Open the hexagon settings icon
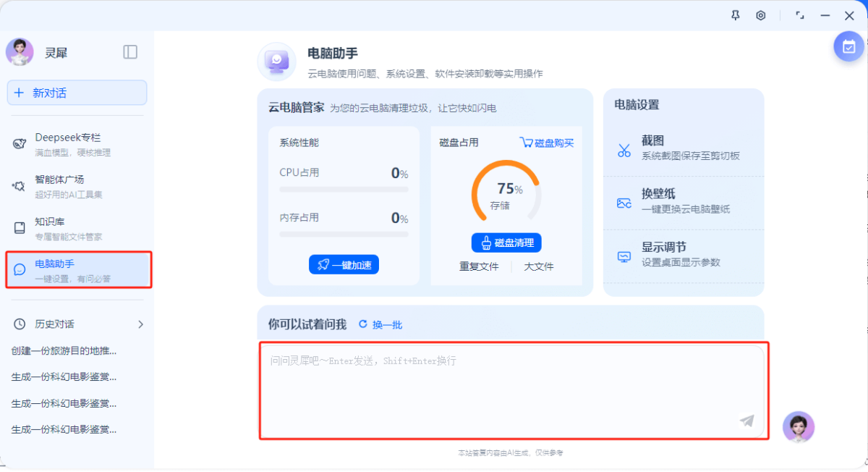Screen dimensions: 868x472 [x=761, y=15]
